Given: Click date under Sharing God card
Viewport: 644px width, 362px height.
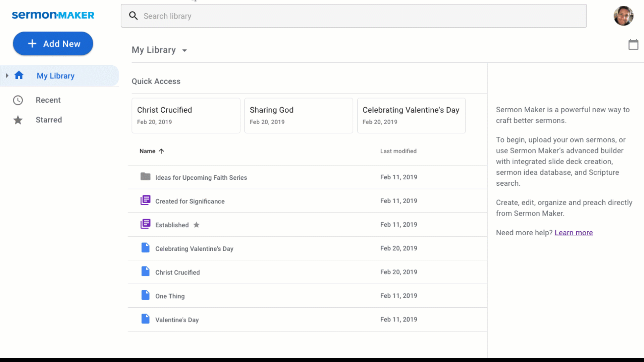Looking at the screenshot, I should tap(267, 122).
